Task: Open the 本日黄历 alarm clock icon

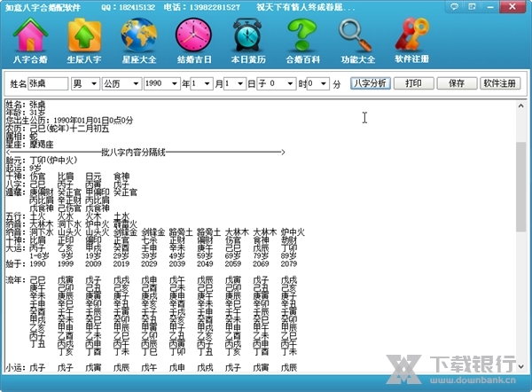Action: [247, 35]
